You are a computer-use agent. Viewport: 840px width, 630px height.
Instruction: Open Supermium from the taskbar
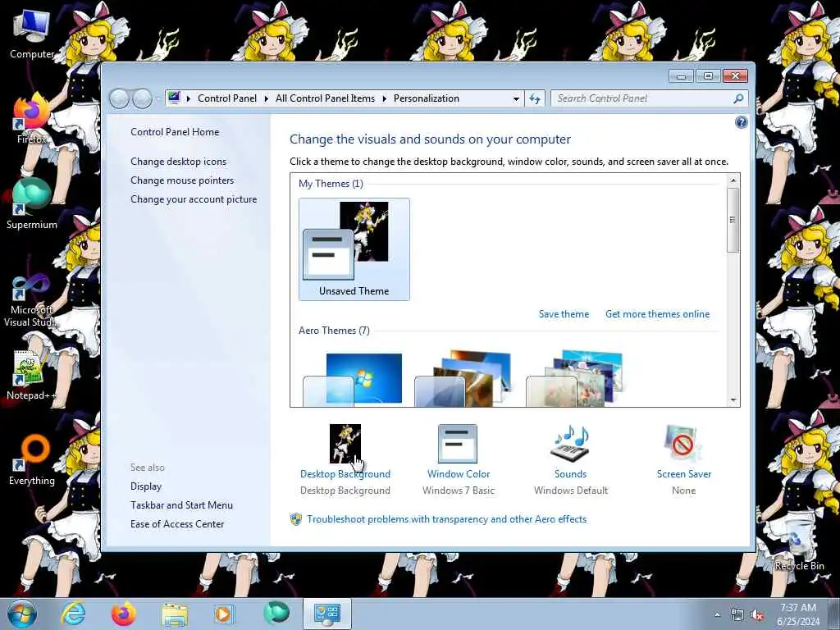pos(276,614)
